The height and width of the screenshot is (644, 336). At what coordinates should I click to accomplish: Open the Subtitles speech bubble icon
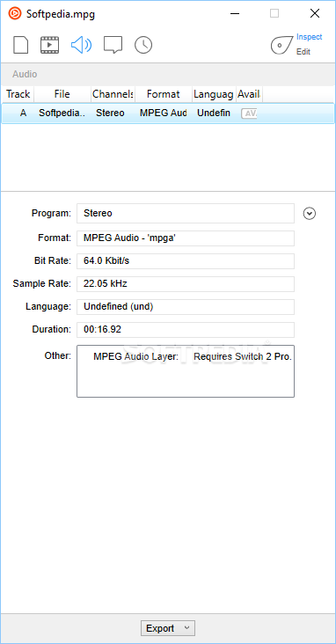tap(113, 45)
